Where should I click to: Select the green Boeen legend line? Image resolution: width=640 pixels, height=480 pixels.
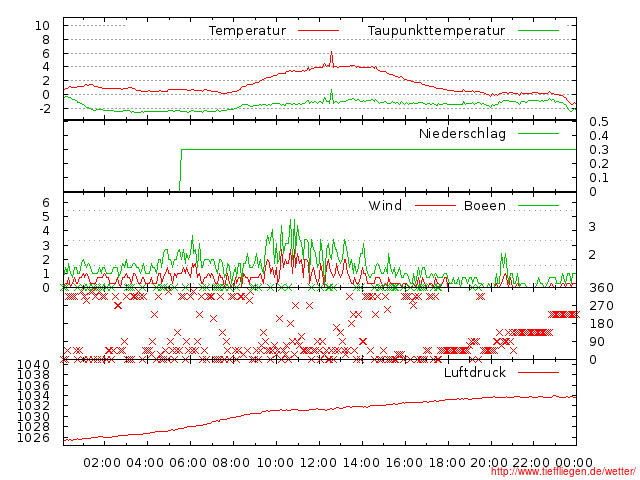(538, 205)
